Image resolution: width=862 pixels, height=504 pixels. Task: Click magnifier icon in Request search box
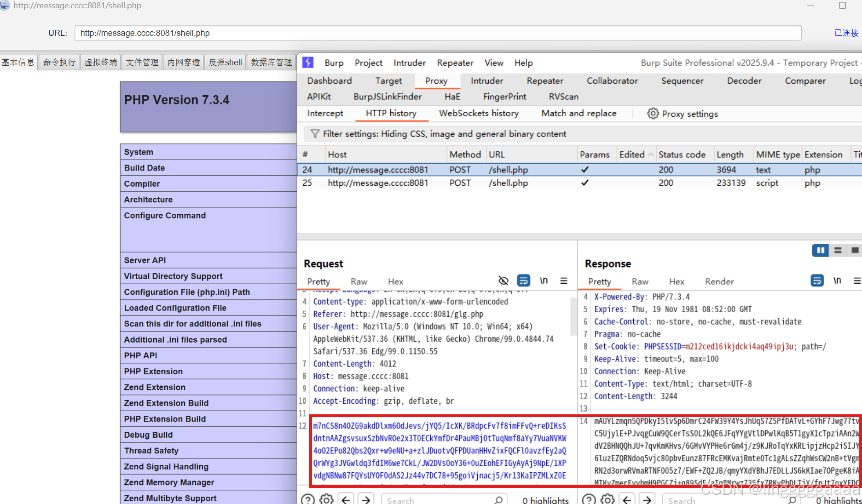pyautogui.click(x=498, y=500)
